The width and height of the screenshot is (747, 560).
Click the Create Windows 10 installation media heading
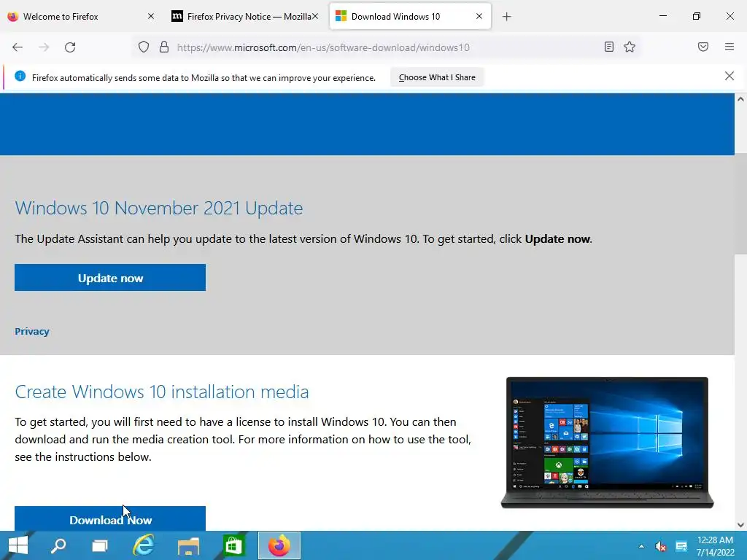click(x=162, y=392)
